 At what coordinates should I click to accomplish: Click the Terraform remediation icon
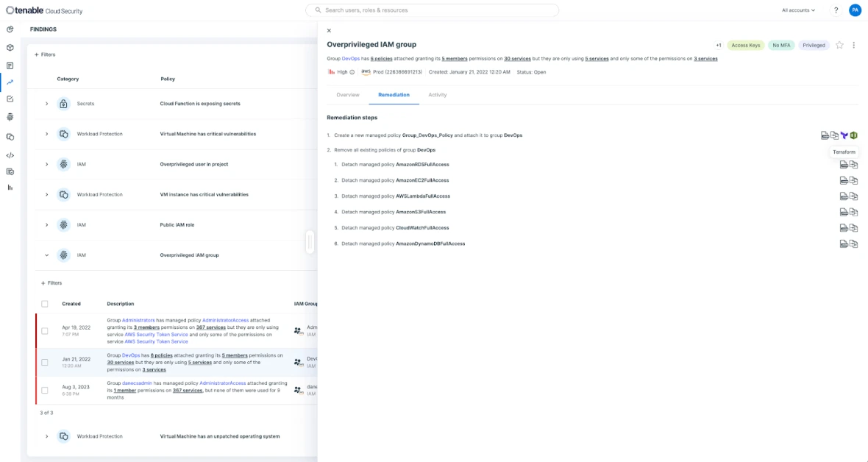(x=844, y=135)
